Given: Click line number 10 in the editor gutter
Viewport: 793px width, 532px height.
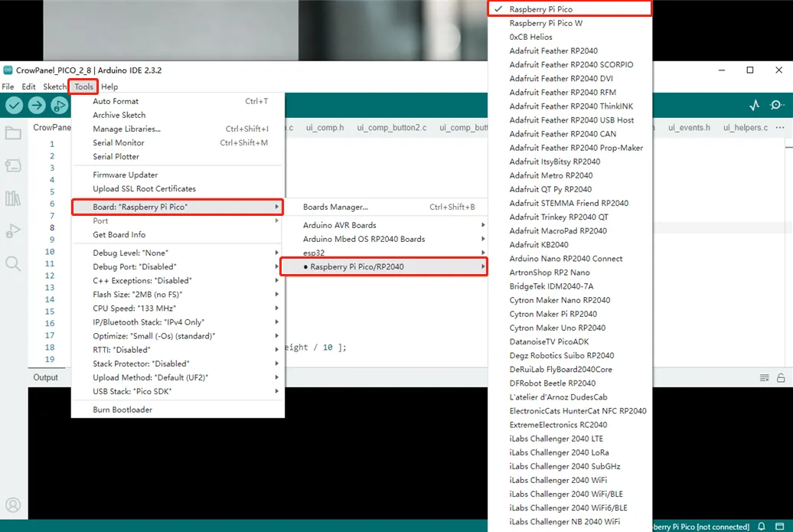Looking at the screenshot, I should (x=50, y=251).
